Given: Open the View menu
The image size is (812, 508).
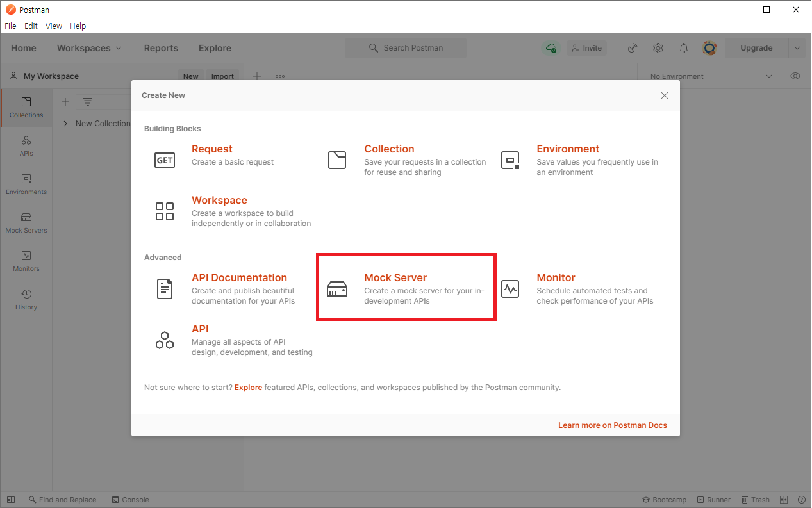Looking at the screenshot, I should point(54,26).
